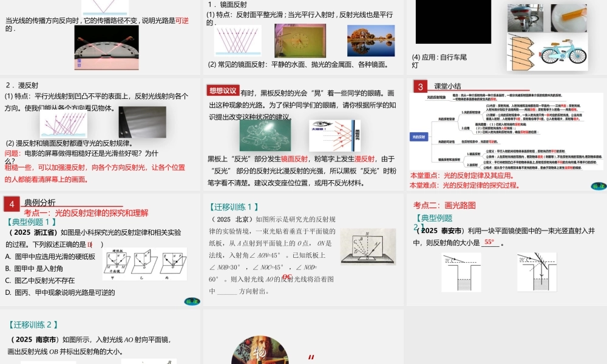Click answer option C. 图乙中反射光不存在

[x=40, y=280]
